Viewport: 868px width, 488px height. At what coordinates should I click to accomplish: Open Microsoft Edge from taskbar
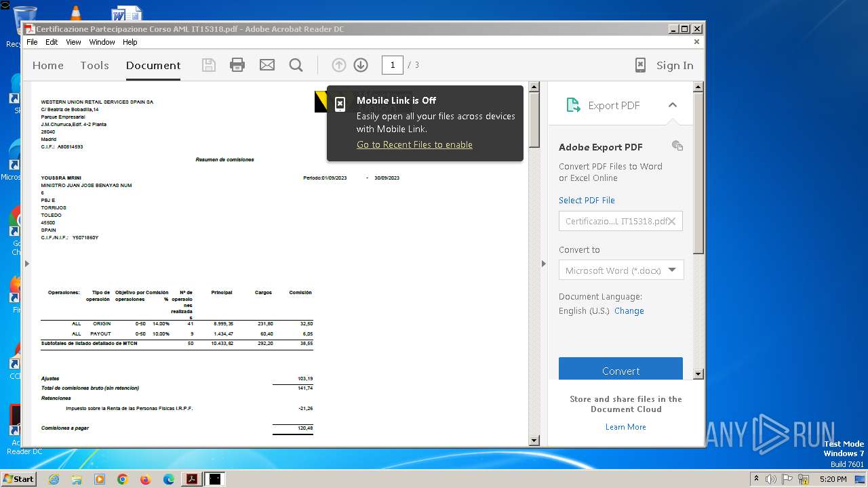(x=169, y=479)
